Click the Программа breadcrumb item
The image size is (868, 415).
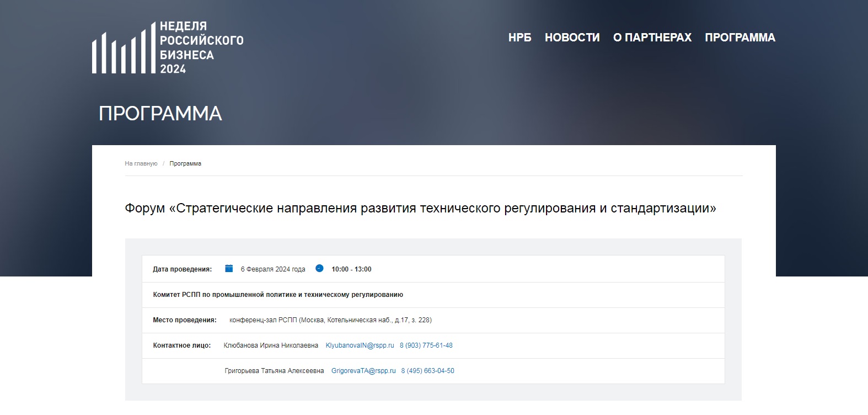[x=185, y=163]
